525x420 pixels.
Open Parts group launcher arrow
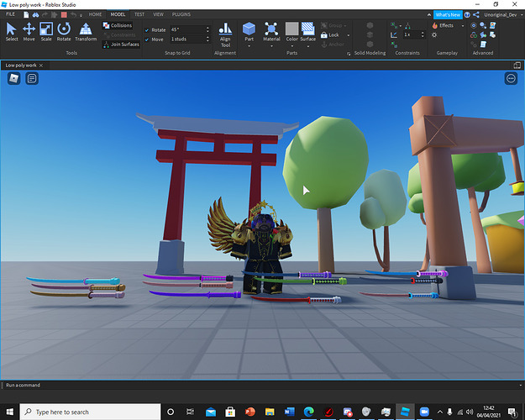349,54
